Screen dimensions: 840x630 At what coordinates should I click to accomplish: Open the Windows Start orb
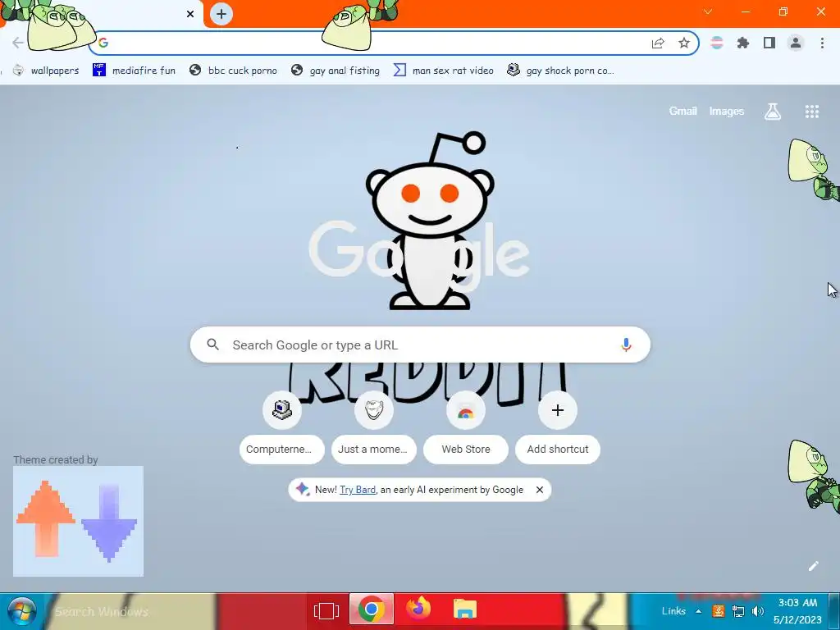(22, 611)
